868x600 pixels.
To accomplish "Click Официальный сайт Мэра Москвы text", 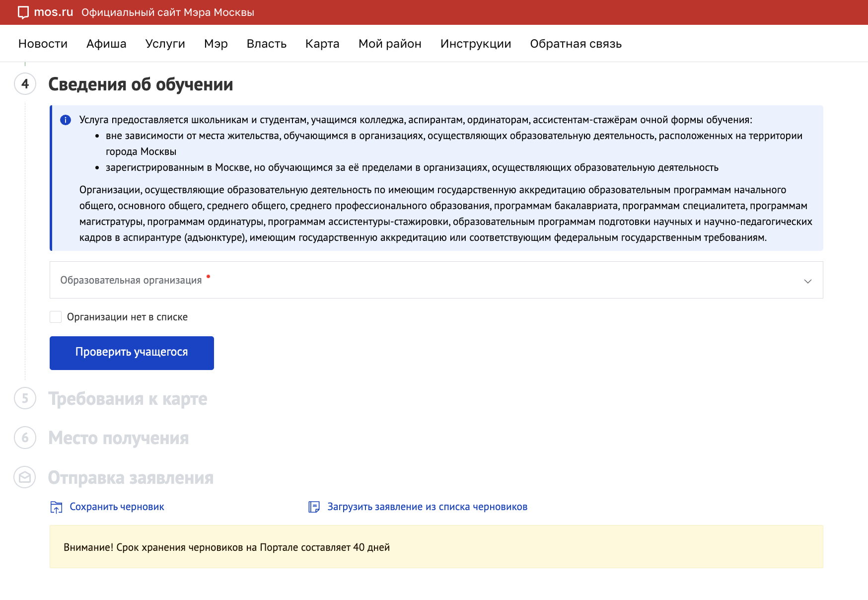I will (168, 12).
